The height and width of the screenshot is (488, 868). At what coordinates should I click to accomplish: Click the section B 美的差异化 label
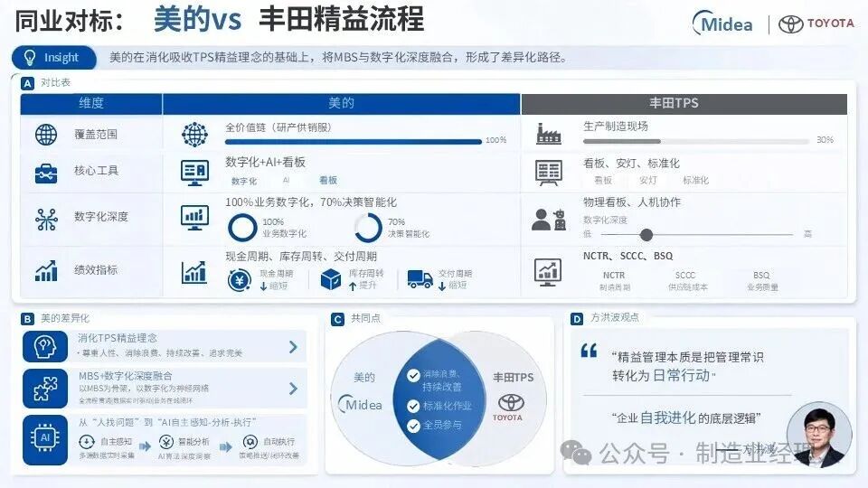tap(55, 319)
